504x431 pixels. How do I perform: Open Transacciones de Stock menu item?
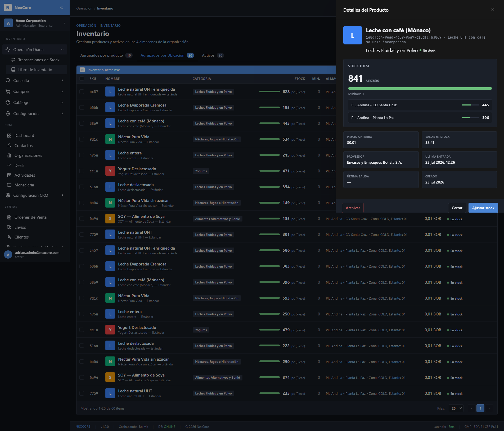(36, 60)
